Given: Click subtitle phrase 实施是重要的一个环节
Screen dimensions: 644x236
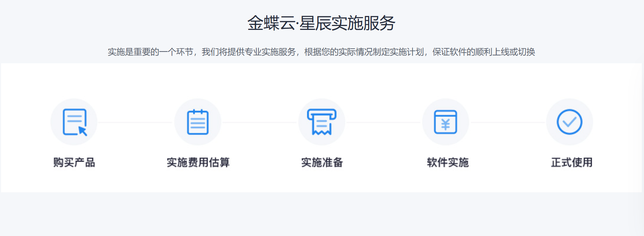Looking at the screenshot, I should pos(150,52).
